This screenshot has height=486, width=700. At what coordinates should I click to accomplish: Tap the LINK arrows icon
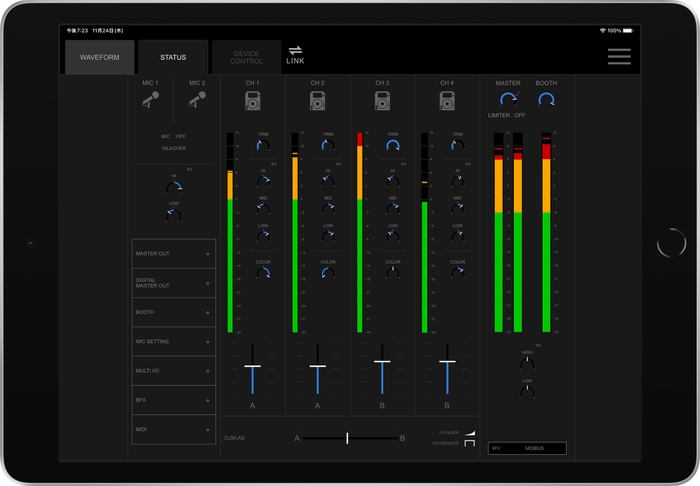click(295, 51)
